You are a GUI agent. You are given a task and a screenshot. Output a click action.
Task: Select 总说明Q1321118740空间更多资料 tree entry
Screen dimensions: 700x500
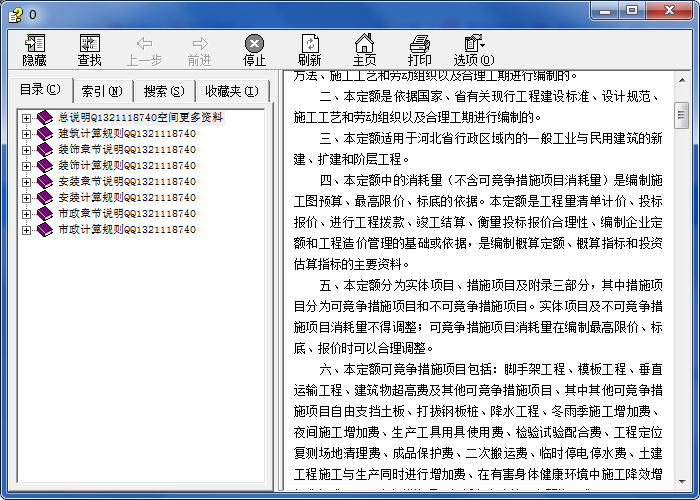point(141,117)
